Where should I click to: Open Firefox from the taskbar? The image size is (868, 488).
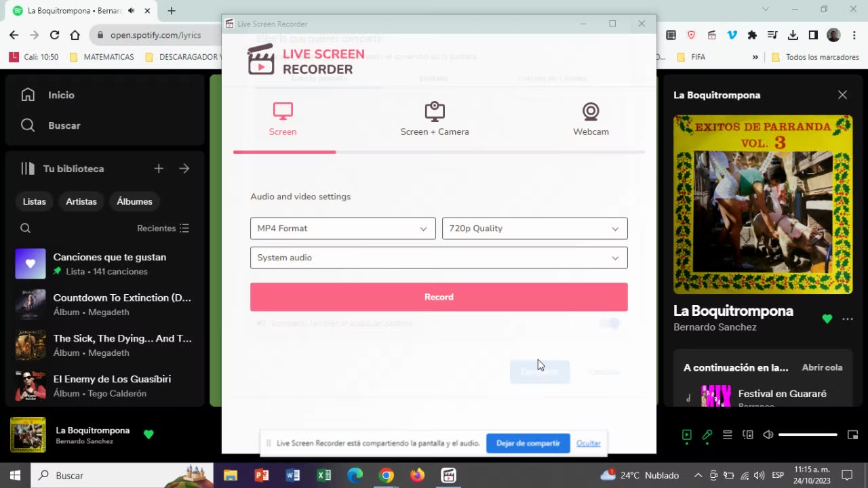pos(417,476)
